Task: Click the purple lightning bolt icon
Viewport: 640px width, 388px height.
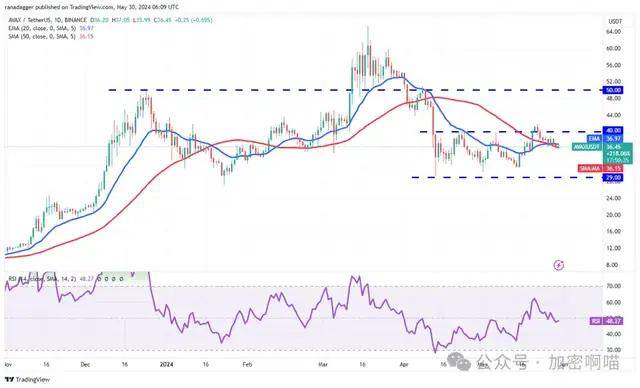Action: click(559, 266)
